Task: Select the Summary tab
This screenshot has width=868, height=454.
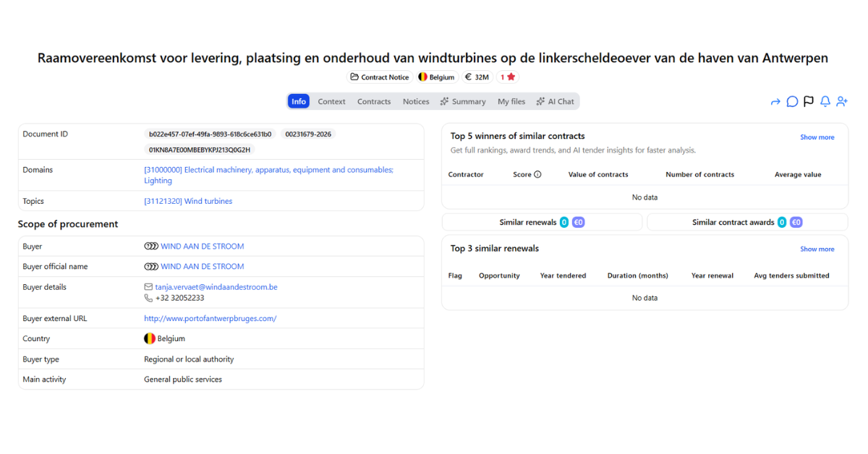Action: coord(463,102)
